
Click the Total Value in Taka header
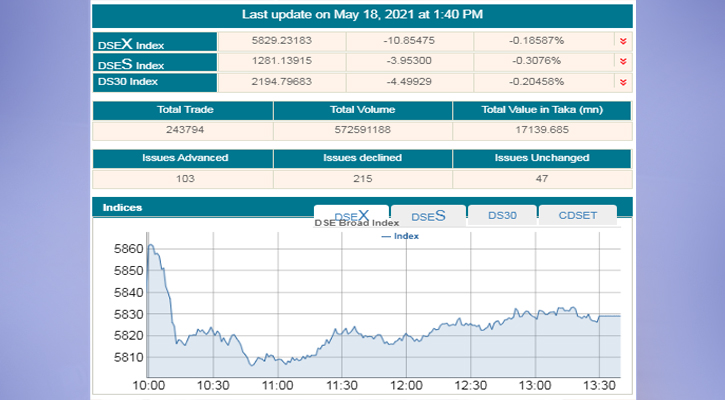click(542, 110)
